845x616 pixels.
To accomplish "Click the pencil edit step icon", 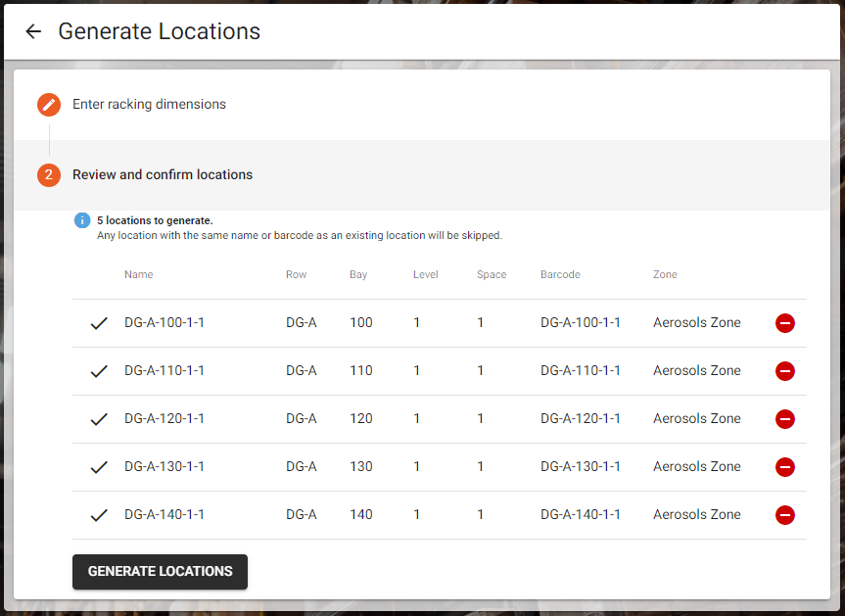I will (49, 105).
